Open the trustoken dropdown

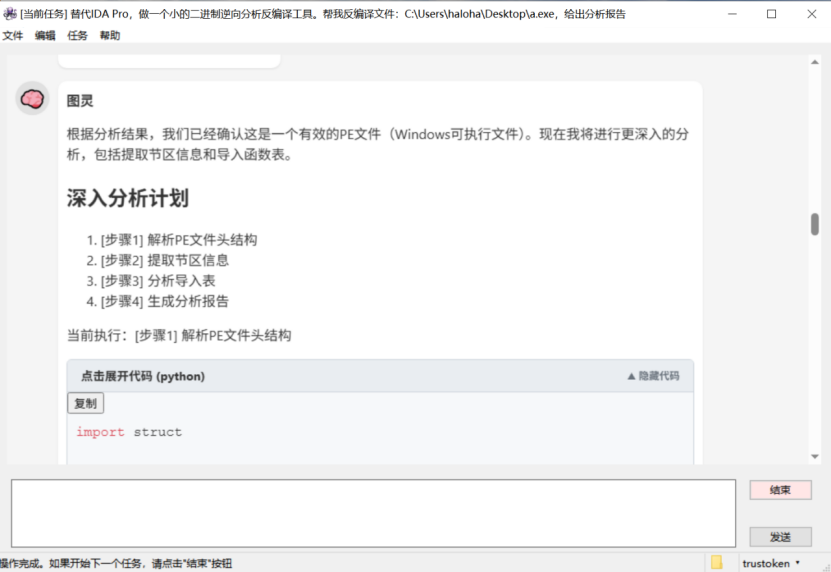[771, 564]
